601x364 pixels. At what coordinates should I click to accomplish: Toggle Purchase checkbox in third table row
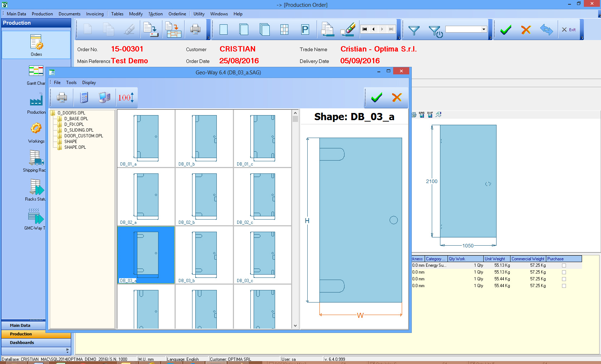[564, 279]
